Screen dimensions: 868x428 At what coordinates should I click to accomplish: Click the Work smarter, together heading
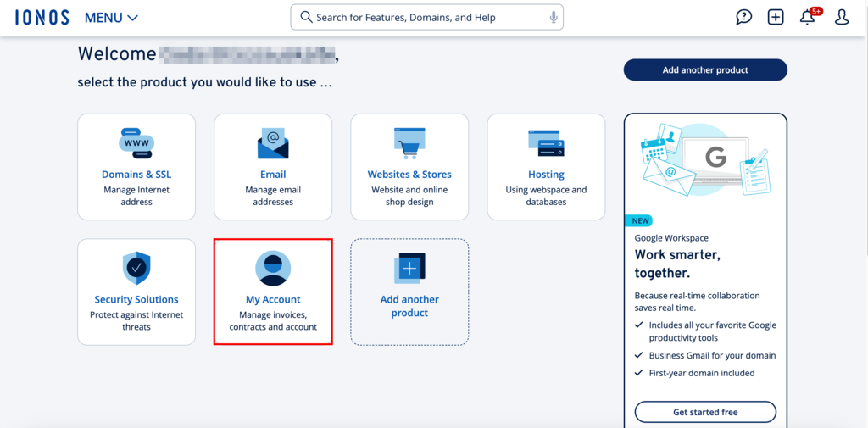(x=676, y=264)
